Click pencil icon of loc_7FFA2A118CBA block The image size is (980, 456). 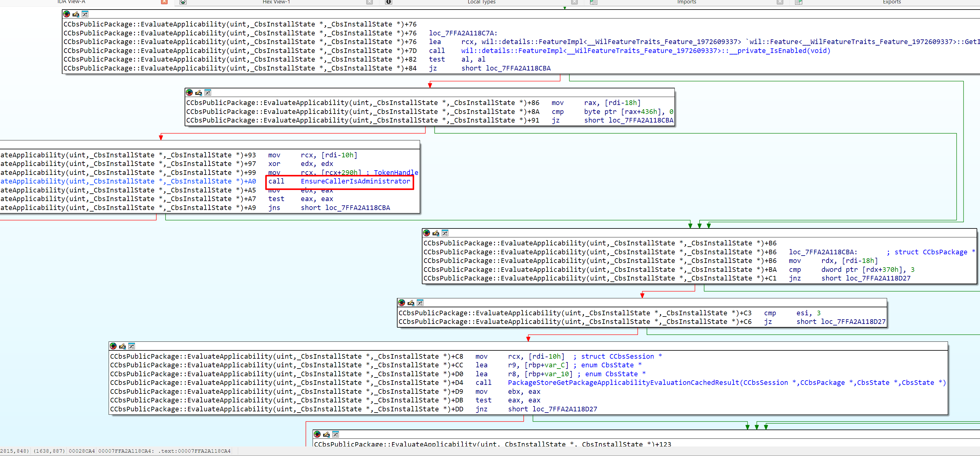pyautogui.click(x=436, y=233)
